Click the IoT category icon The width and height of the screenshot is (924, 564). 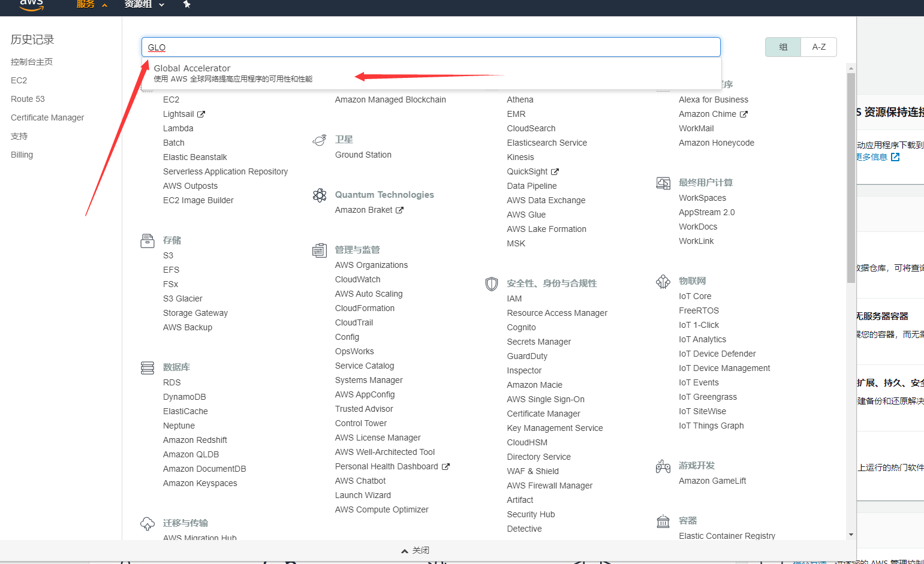tap(663, 282)
